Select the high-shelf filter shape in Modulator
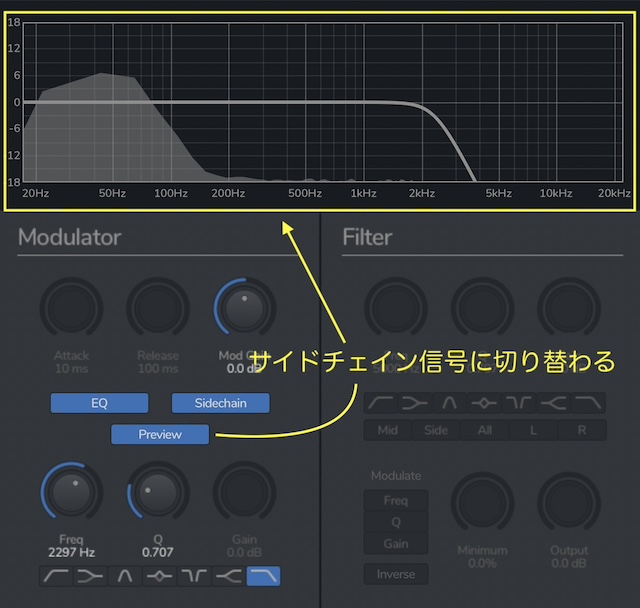Image resolution: width=640 pixels, height=608 pixels. coord(229,576)
